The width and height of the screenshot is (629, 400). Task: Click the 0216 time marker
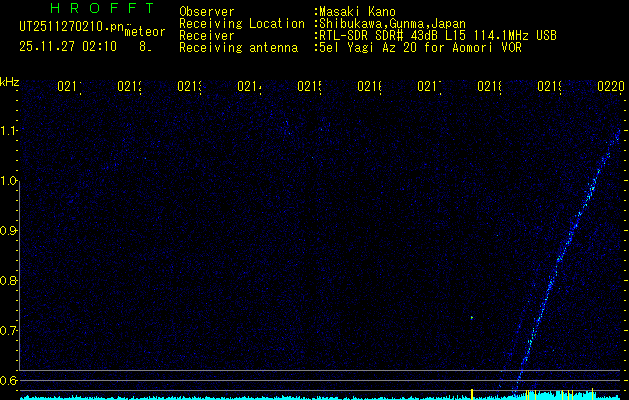[369, 86]
